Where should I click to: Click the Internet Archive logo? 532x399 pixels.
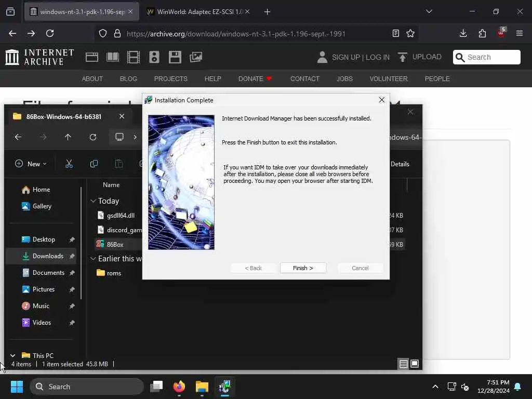tap(39, 57)
